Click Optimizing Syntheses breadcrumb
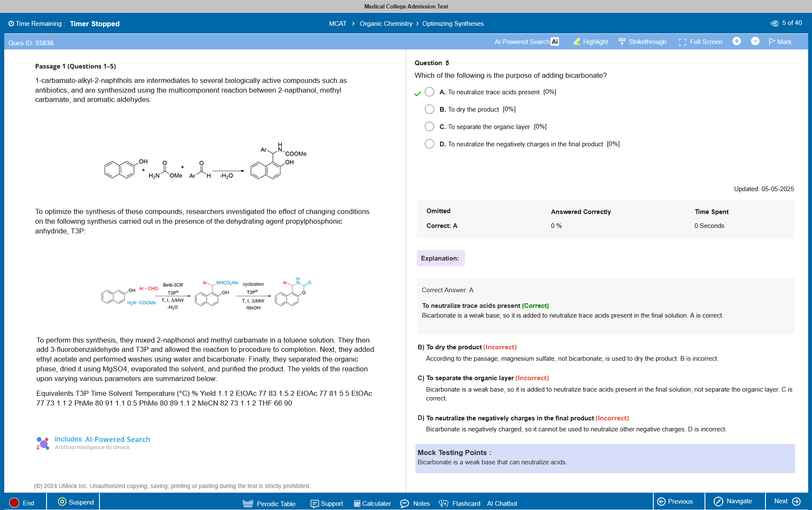Viewport: 812px width, 510px height. click(x=453, y=24)
